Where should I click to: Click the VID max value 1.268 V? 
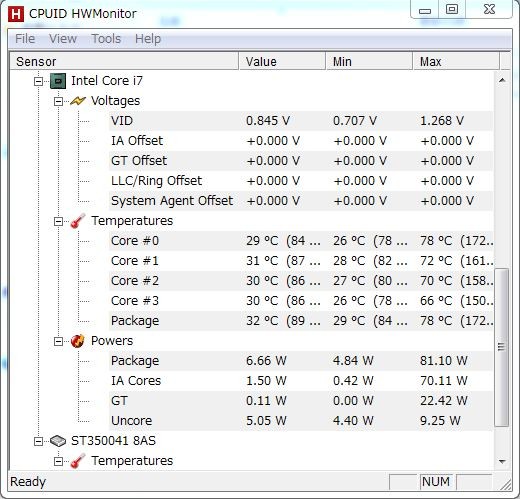442,121
